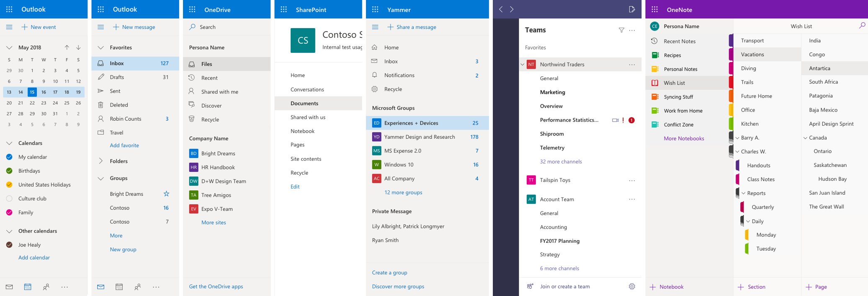The height and width of the screenshot is (296, 868).
Task: Click the Teams forward navigation arrow
Action: pyautogui.click(x=512, y=9)
